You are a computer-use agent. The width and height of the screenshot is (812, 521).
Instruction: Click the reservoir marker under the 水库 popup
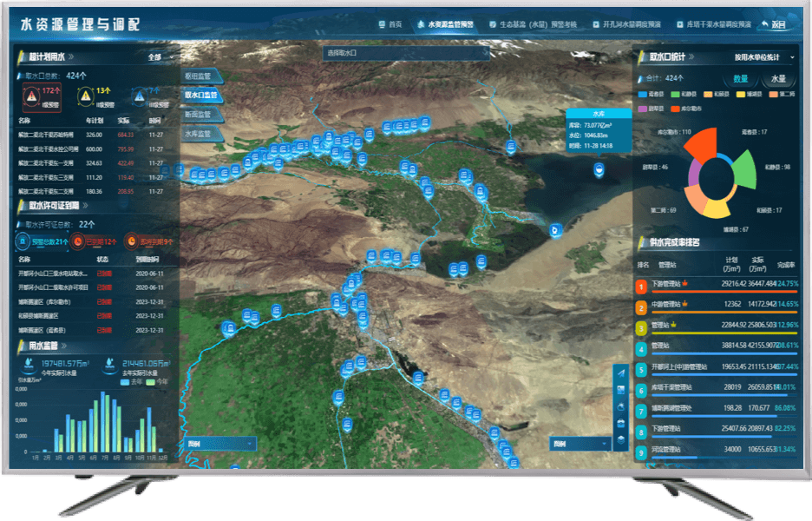pyautogui.click(x=599, y=169)
